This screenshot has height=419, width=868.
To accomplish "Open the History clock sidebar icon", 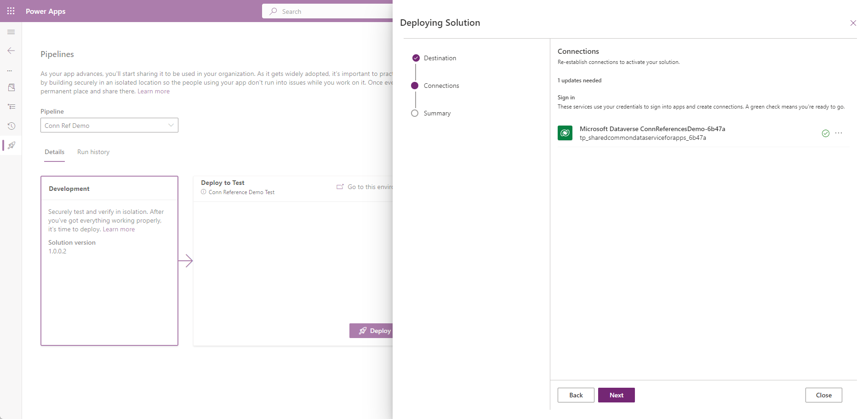I will [x=11, y=126].
